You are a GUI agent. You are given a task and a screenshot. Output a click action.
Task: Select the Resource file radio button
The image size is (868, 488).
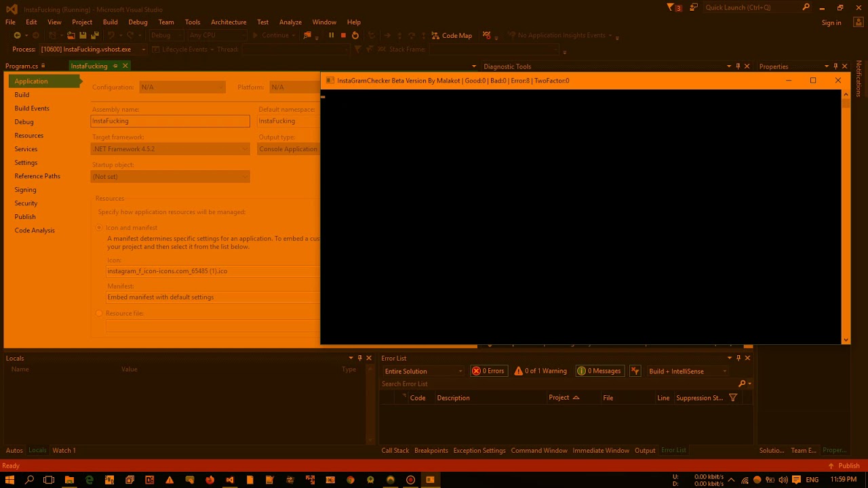[x=100, y=313]
